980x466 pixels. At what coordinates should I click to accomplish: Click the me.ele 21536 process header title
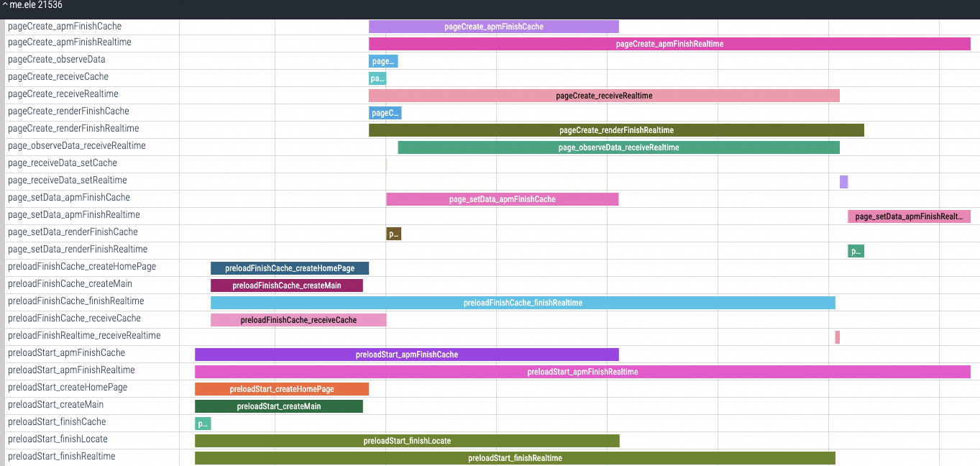coord(35,5)
